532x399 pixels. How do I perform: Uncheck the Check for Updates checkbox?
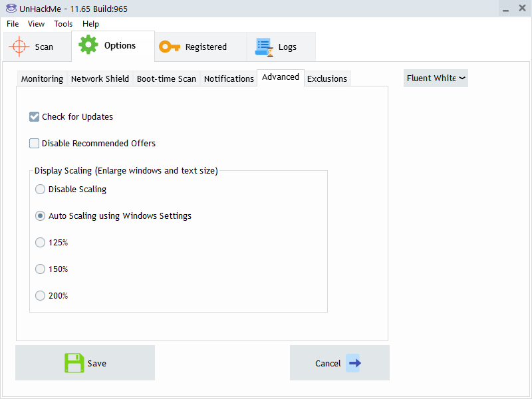[x=35, y=116]
